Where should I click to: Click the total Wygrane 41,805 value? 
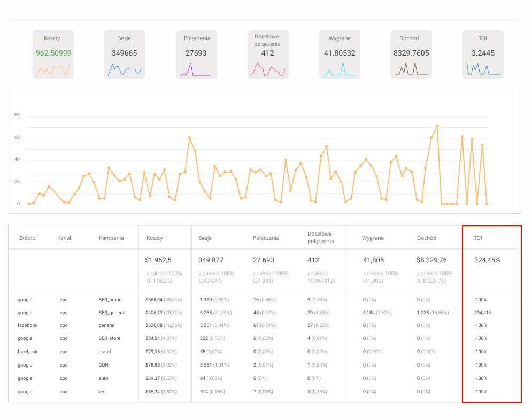[x=373, y=260]
